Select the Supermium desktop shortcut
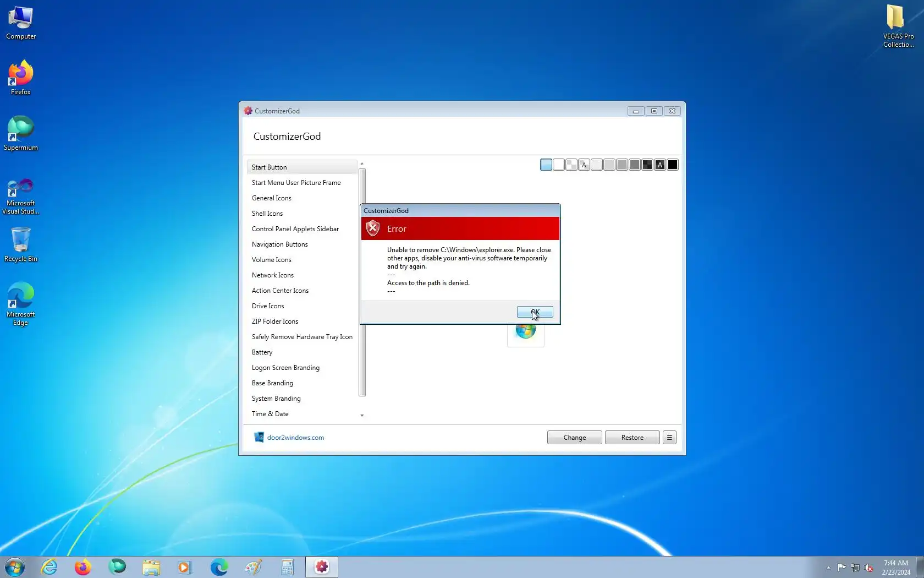The height and width of the screenshot is (578, 924). (x=21, y=134)
